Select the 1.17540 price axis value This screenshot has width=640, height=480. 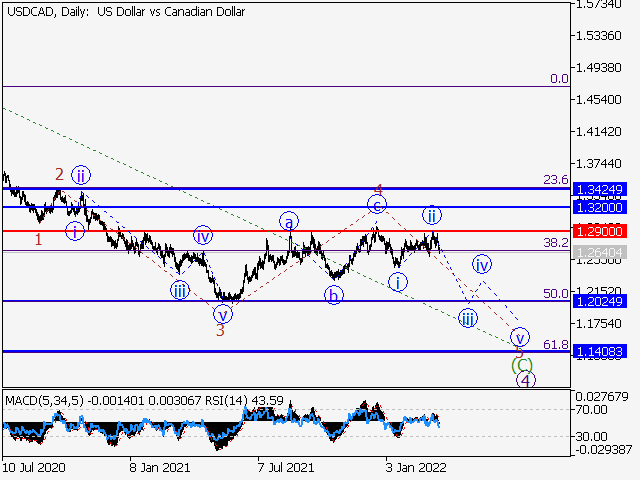click(x=599, y=324)
